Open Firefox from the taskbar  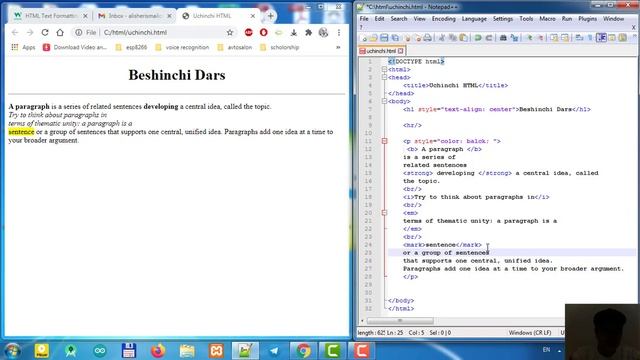pyautogui.click(x=158, y=350)
